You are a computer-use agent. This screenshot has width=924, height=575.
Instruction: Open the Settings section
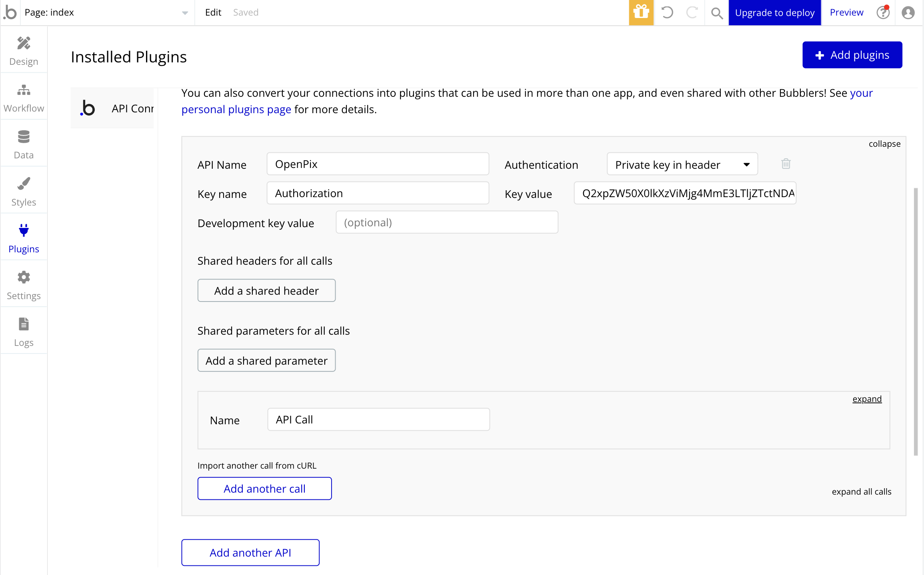pos(24,284)
